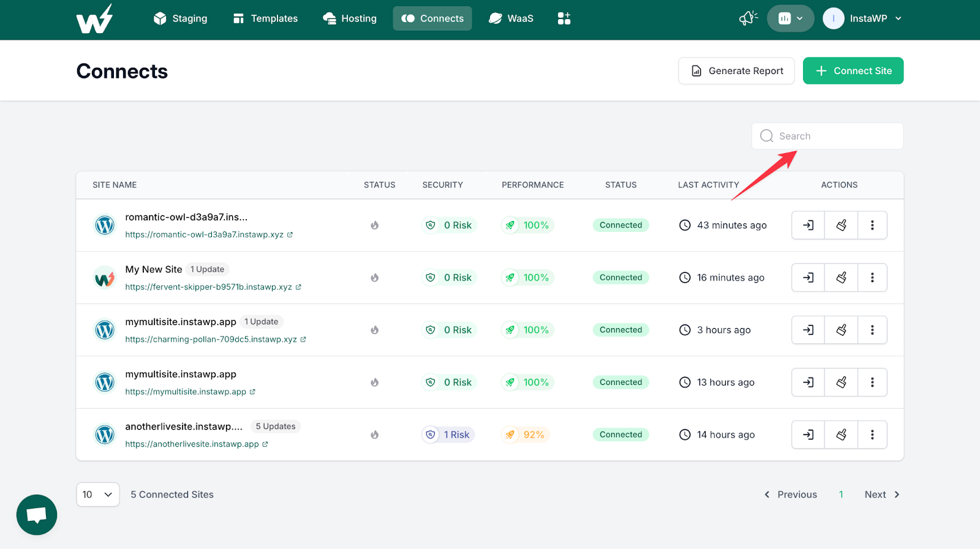Click the 1 Risk security badge
The image size is (980, 549).
[x=449, y=435]
